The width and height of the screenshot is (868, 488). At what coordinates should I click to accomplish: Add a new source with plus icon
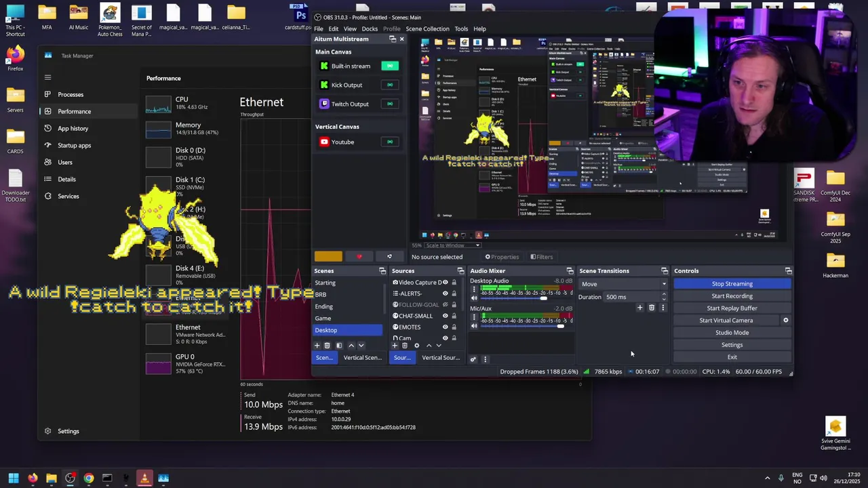[x=395, y=346]
